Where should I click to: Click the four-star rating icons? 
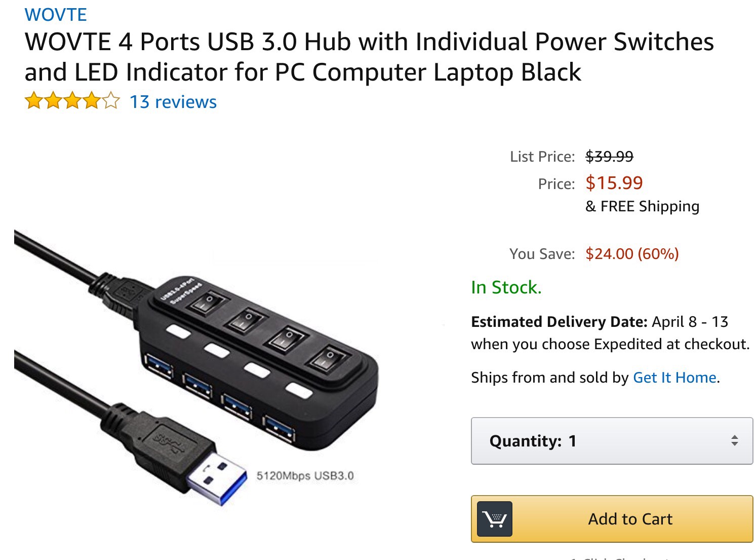(x=72, y=101)
